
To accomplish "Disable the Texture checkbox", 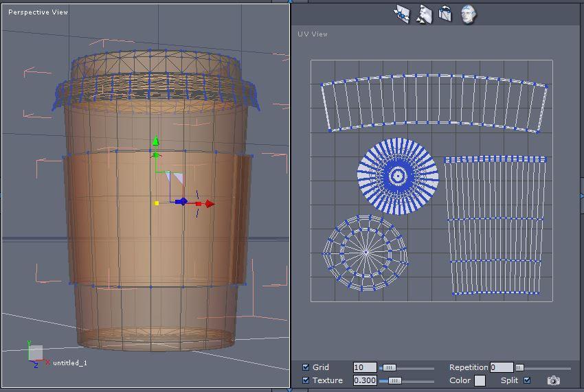I will [306, 380].
